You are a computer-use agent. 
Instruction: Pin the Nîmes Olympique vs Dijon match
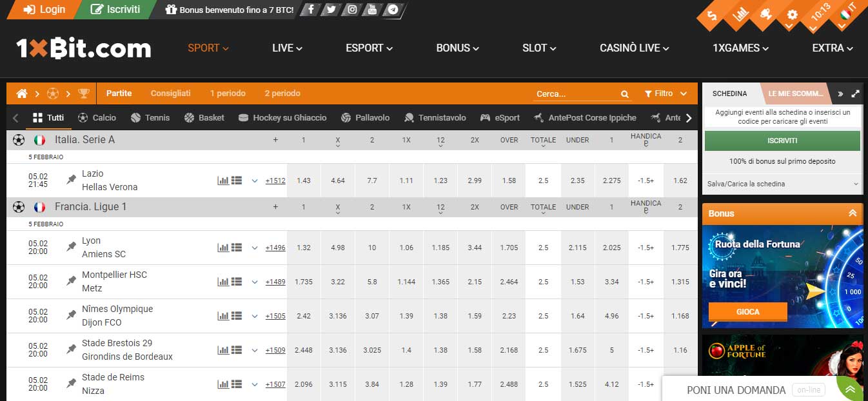tap(72, 316)
